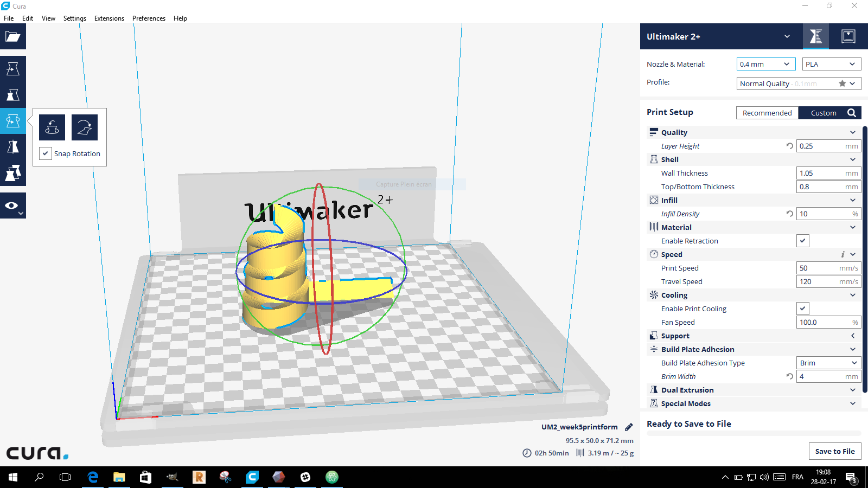Viewport: 868px width, 488px height.
Task: Click the Print Speed value field
Action: coord(828,268)
